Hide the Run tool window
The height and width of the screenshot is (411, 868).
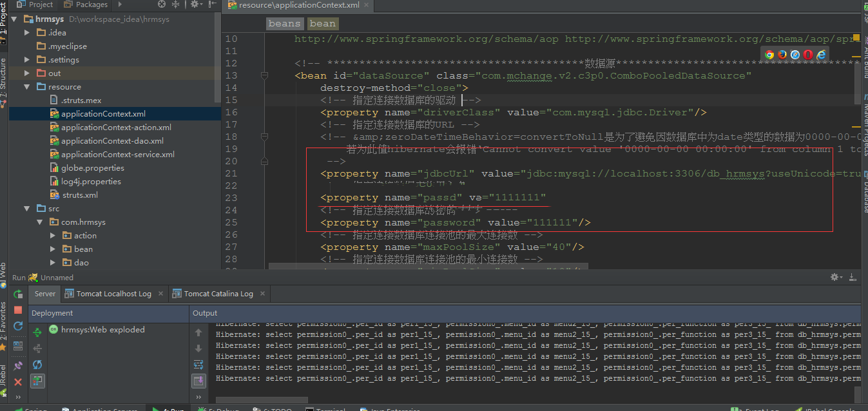coord(853,277)
